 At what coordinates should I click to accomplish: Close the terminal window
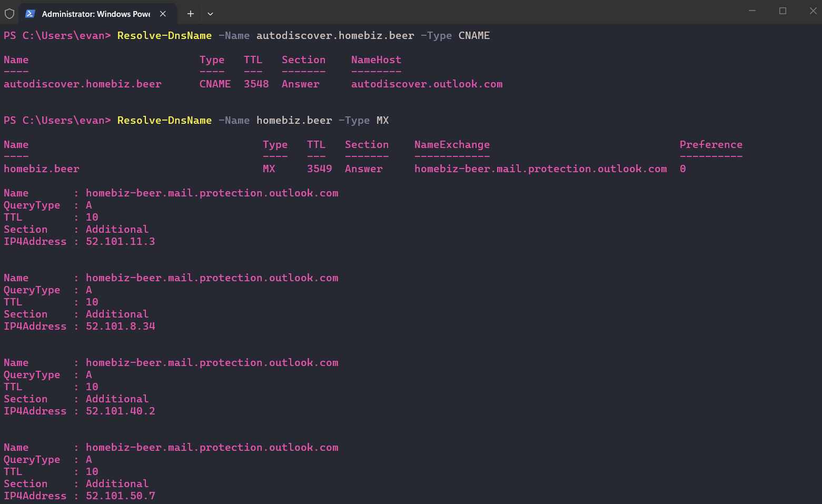(x=813, y=11)
